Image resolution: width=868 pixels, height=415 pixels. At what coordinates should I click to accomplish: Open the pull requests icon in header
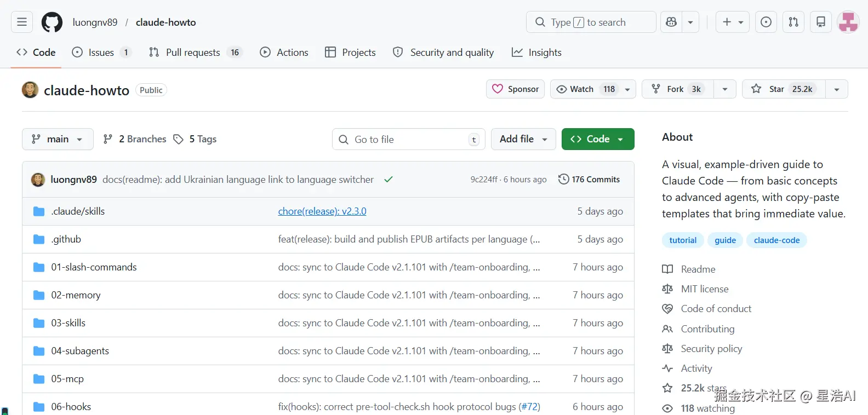click(793, 22)
